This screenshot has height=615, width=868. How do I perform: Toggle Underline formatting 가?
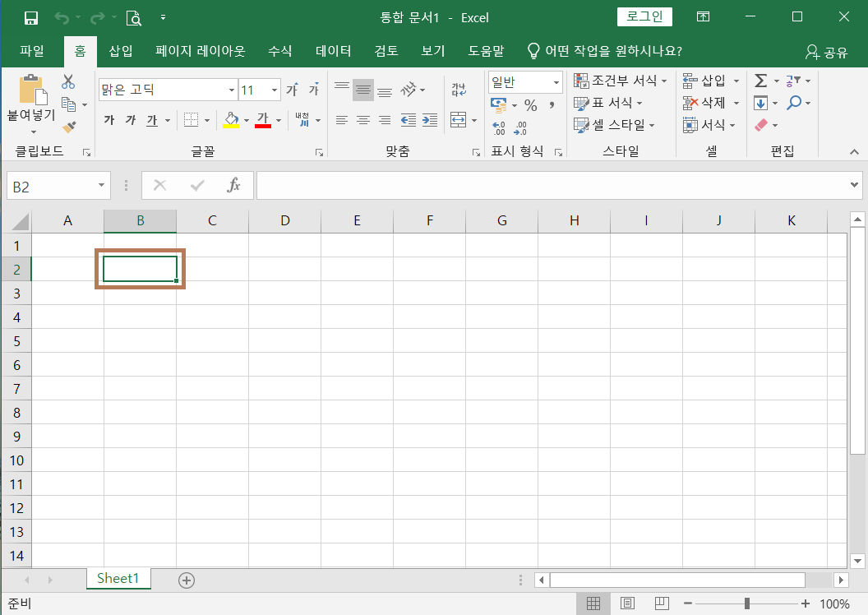tap(152, 120)
